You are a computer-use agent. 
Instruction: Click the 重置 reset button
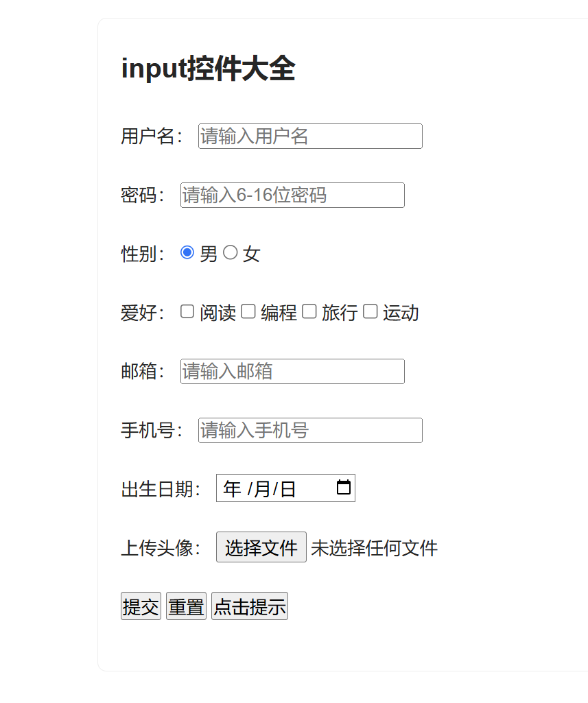click(186, 606)
